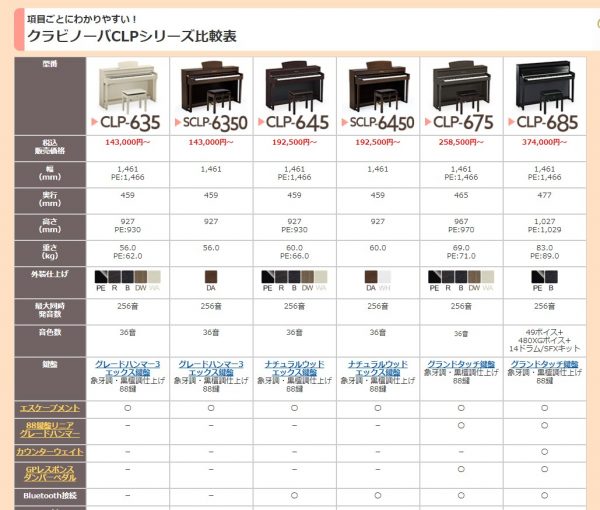Click the 税込販売価格 row header
Viewport: 600px width, 510px height.
coord(50,147)
